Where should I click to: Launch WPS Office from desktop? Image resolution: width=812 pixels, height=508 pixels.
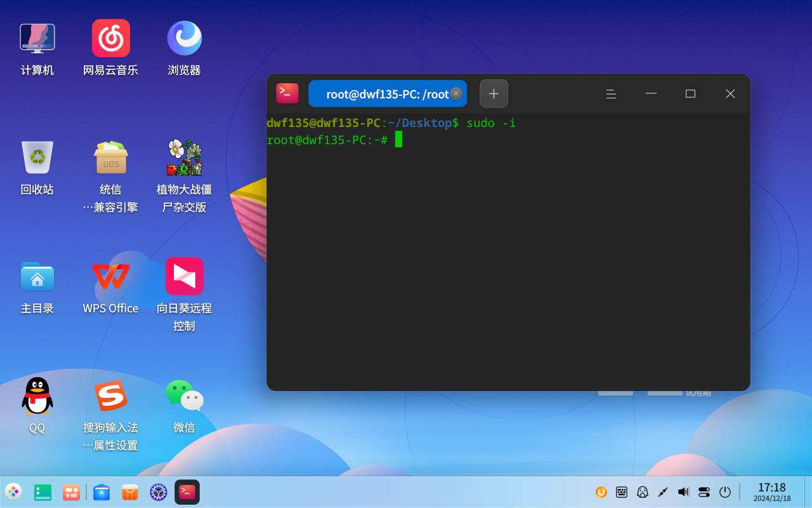(110, 276)
